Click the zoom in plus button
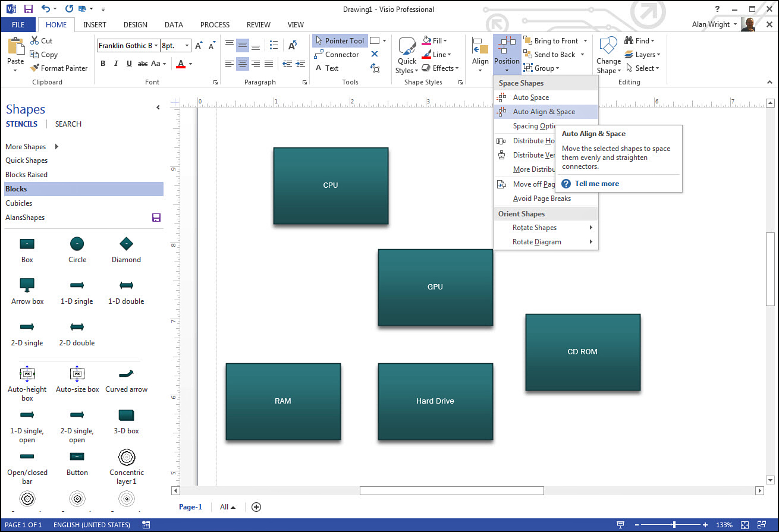779x532 pixels. click(705, 525)
